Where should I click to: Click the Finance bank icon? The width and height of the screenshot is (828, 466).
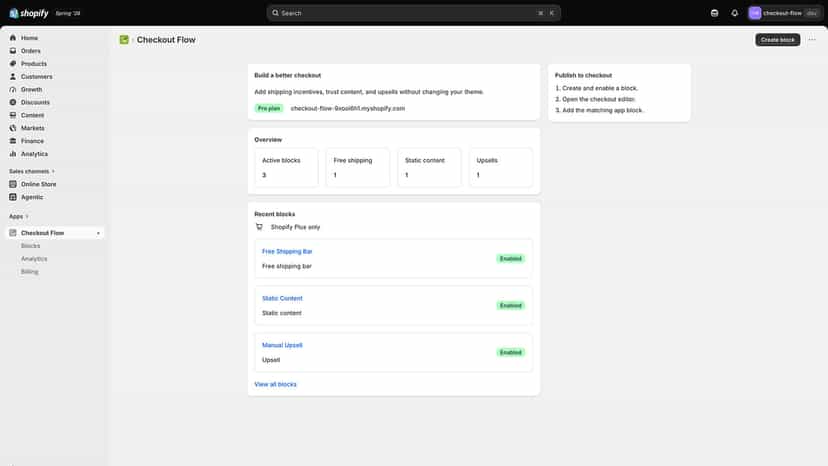pos(13,141)
